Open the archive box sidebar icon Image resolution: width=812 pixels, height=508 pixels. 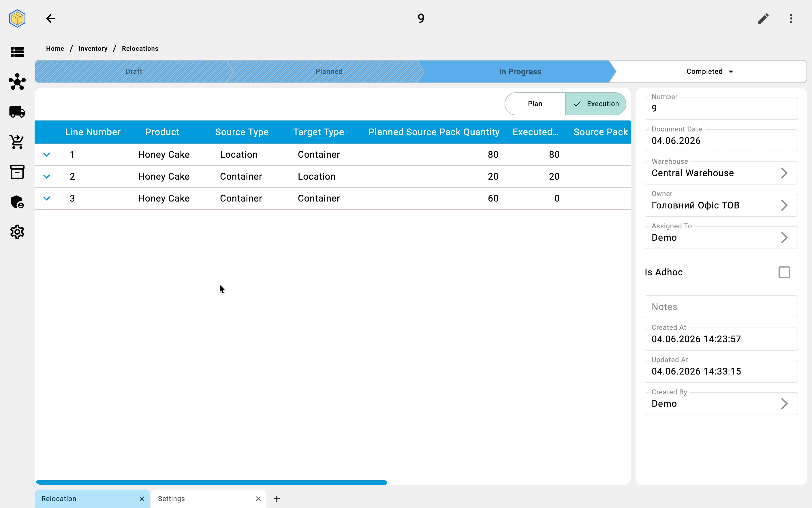click(17, 172)
